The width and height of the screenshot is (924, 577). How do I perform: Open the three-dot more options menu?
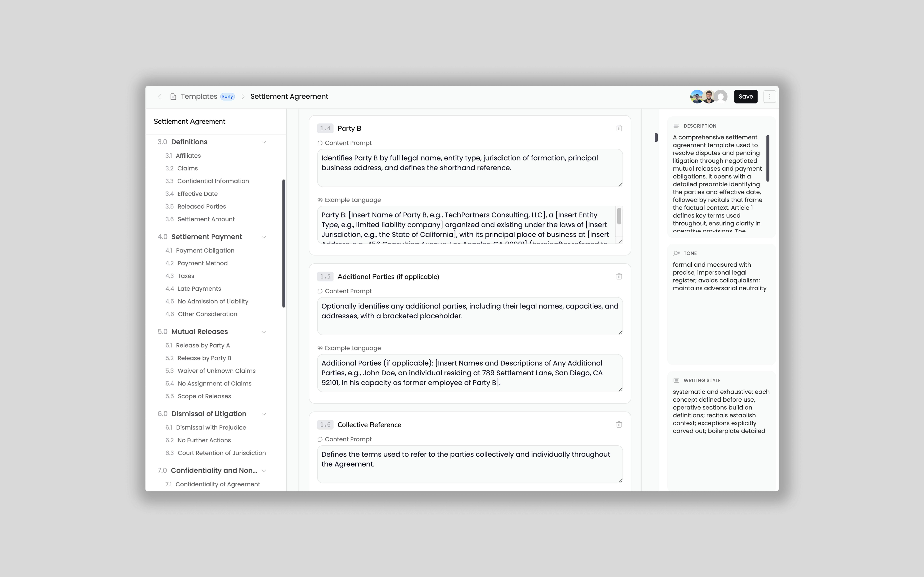point(769,97)
